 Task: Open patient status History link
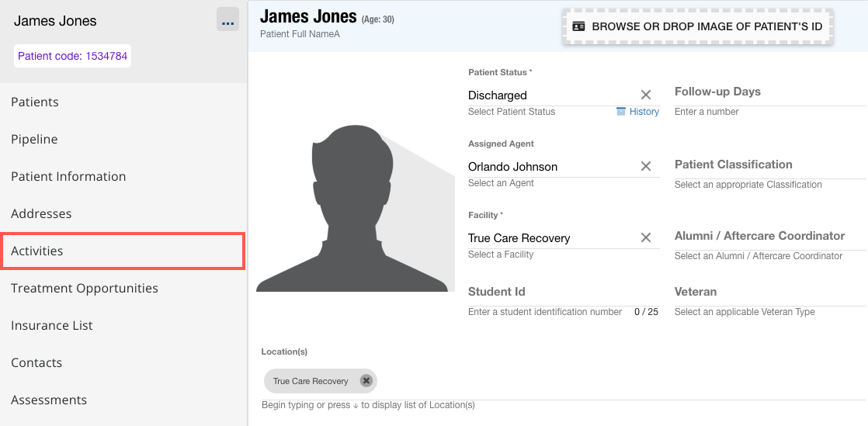[638, 112]
